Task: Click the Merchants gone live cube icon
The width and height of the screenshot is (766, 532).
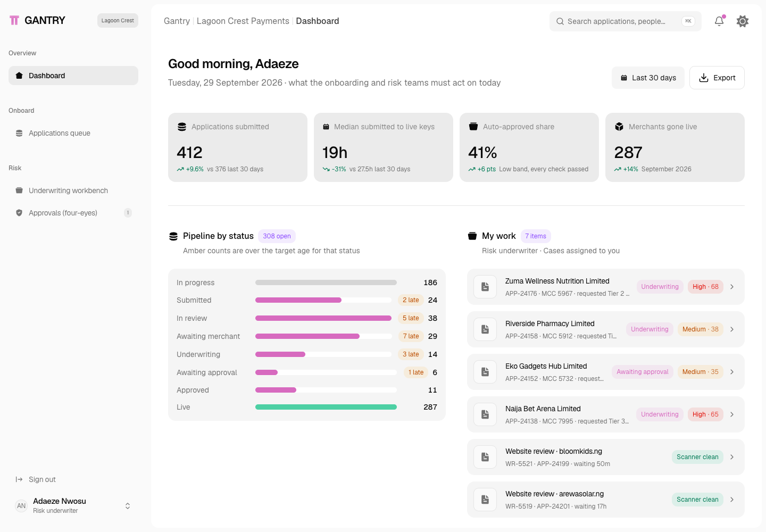Action: pos(619,127)
